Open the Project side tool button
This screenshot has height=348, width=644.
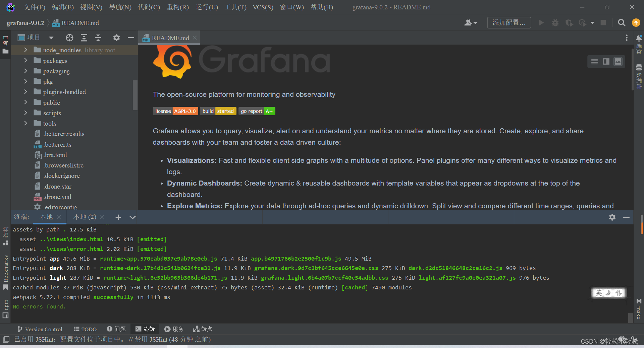click(x=5, y=45)
